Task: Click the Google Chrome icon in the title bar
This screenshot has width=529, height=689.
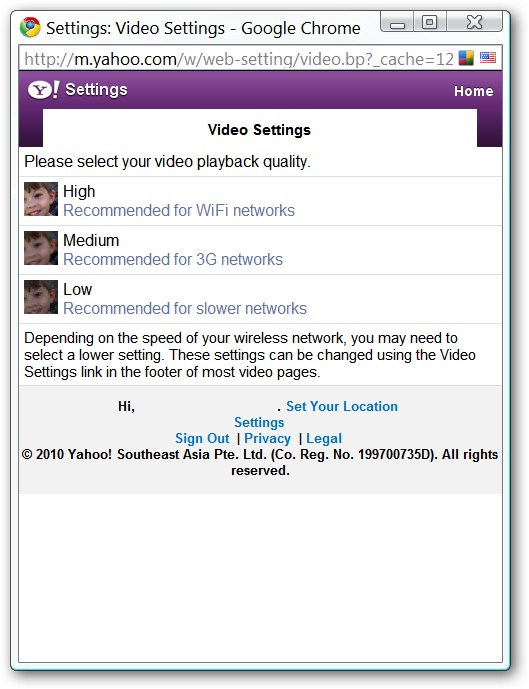Action: click(x=30, y=28)
